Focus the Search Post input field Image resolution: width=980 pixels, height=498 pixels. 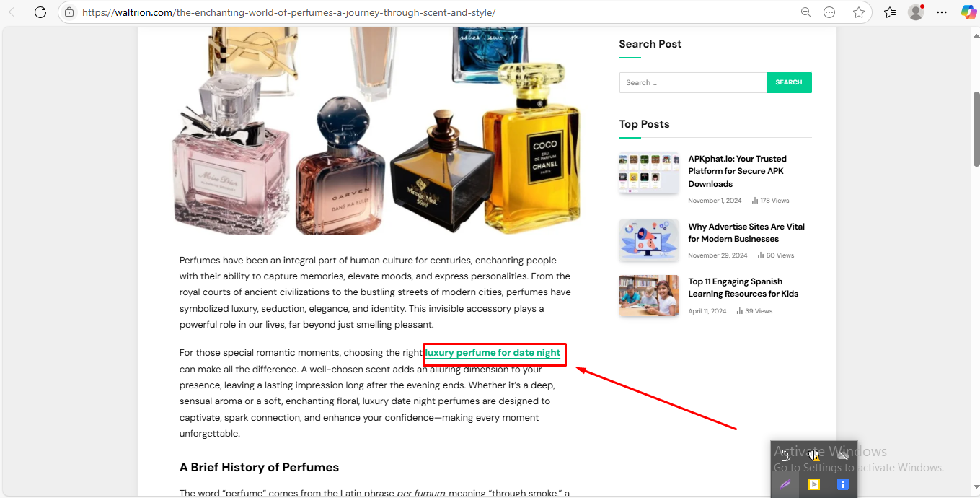pos(693,82)
